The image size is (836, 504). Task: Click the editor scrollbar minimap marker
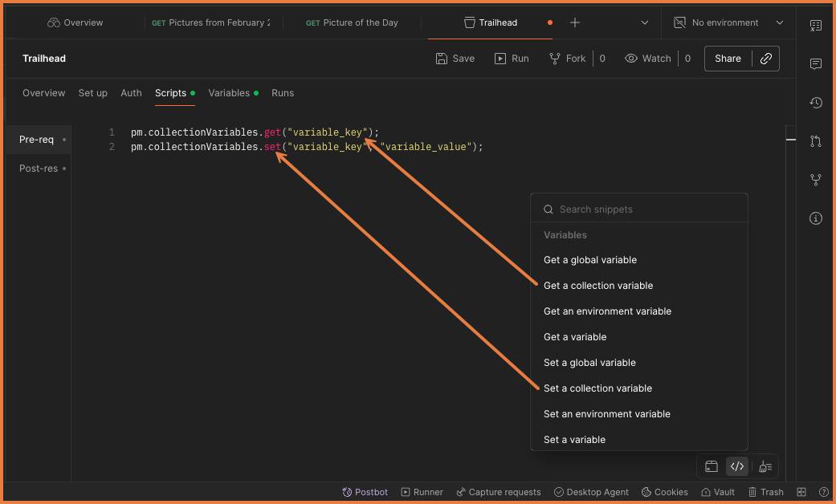791,140
